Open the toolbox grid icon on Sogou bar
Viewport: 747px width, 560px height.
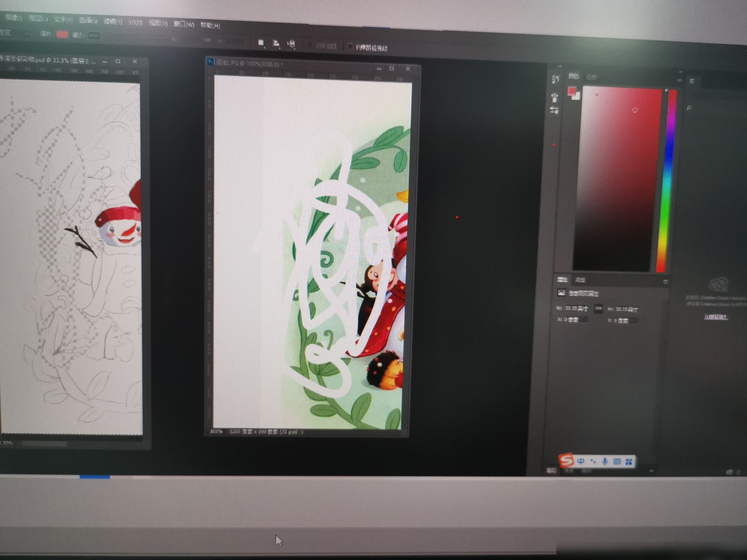[629, 461]
